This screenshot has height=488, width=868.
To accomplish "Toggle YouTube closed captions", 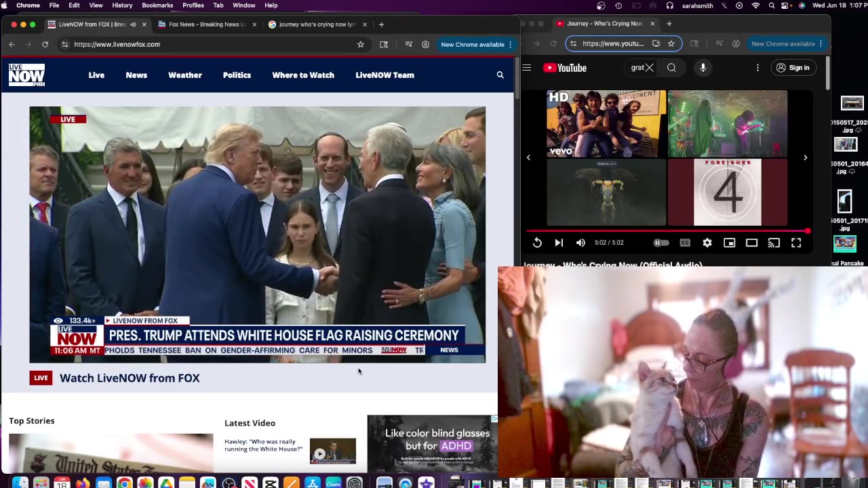I will 685,243.
